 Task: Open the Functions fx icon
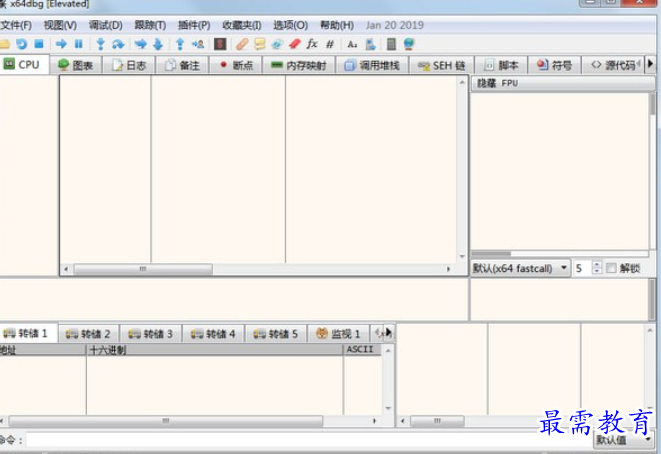[312, 44]
